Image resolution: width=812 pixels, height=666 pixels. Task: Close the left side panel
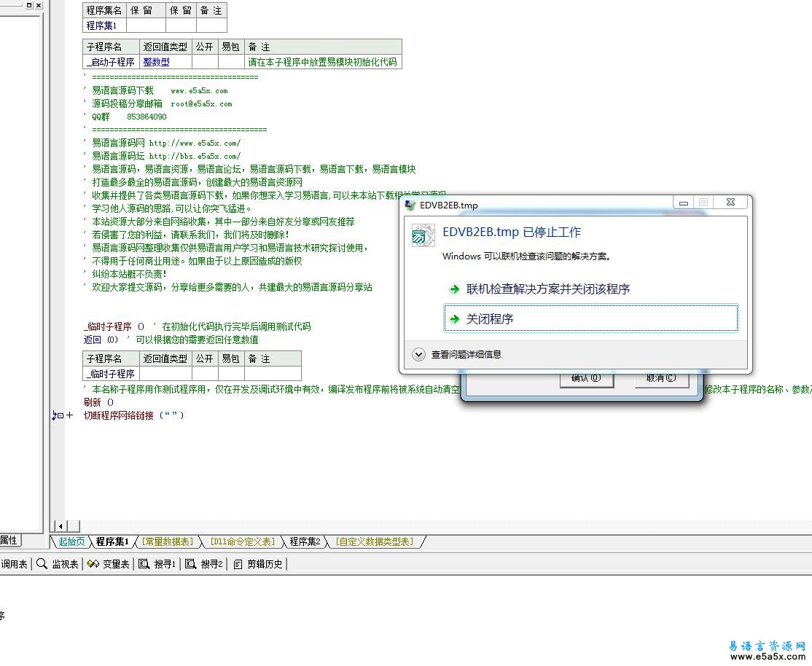tap(39, 5)
